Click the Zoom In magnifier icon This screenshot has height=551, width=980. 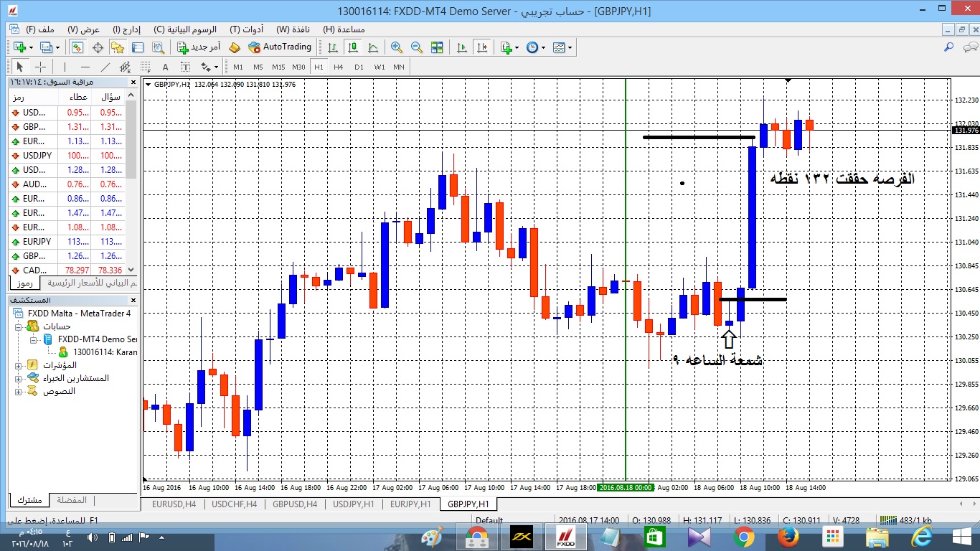pos(396,47)
